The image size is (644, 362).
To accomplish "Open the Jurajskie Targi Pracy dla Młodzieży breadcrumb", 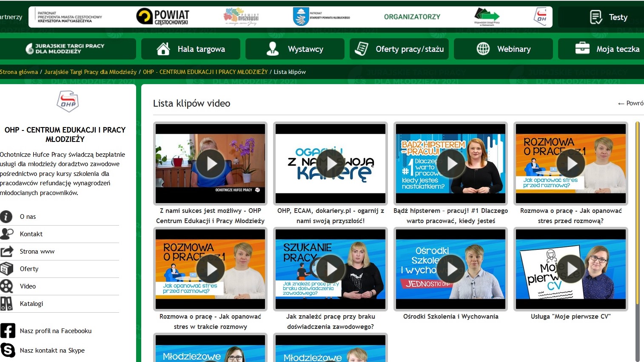I will click(x=90, y=72).
